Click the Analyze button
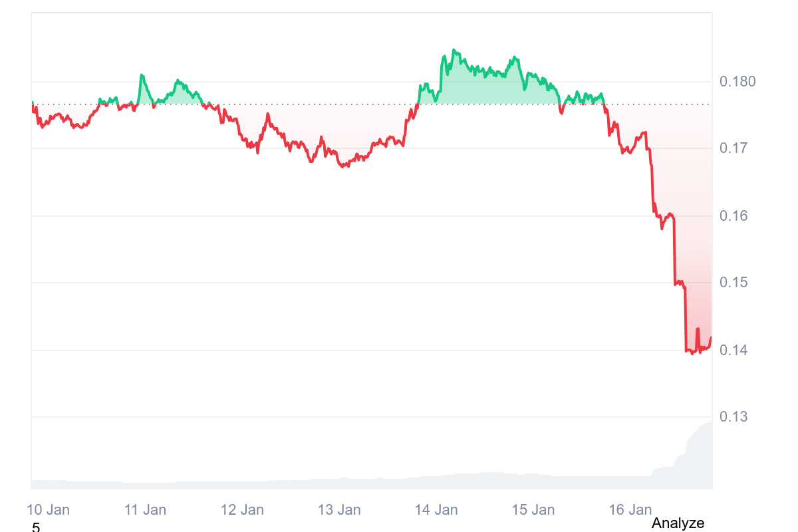Image resolution: width=798 pixels, height=532 pixels. [x=678, y=523]
